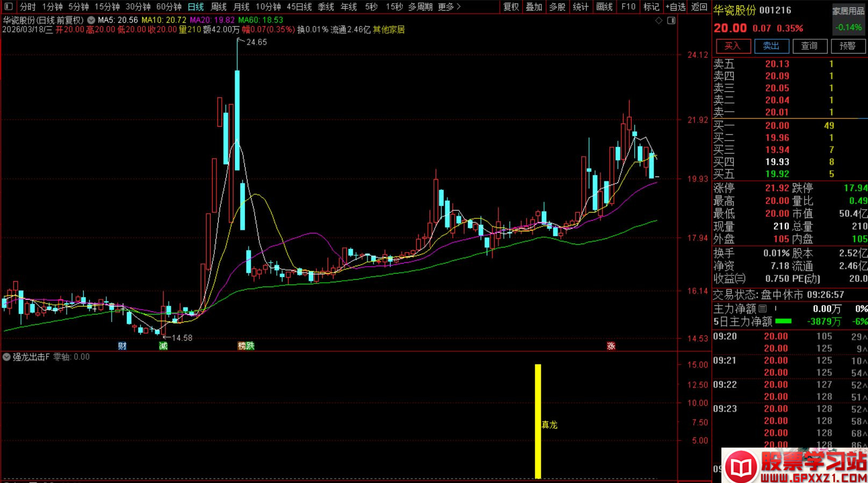Click the 买入 buy button
This screenshot has width=868, height=483.
[733, 46]
